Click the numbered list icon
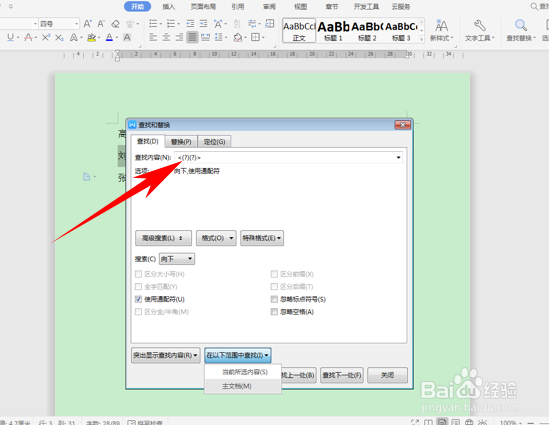The width and height of the screenshot is (549, 426). point(171,24)
